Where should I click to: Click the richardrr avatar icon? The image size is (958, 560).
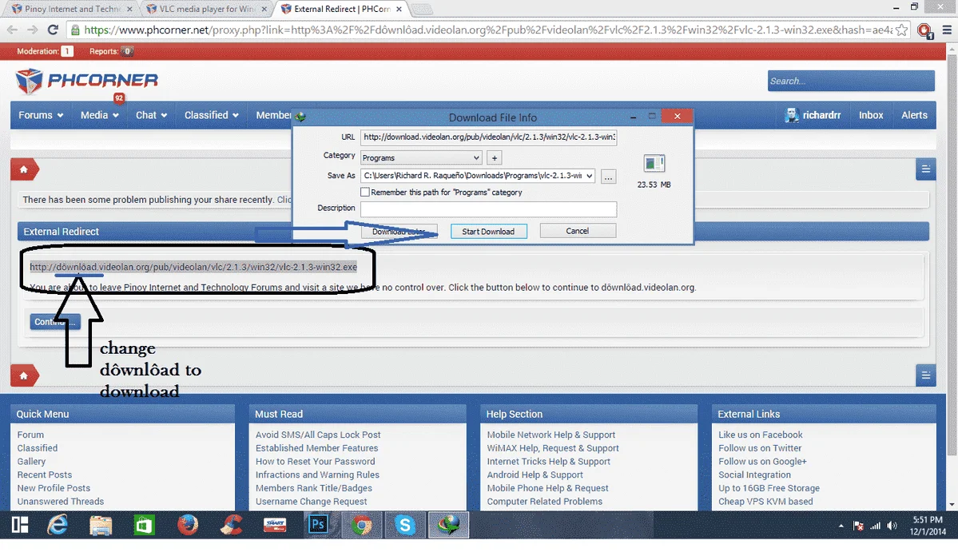(x=792, y=115)
